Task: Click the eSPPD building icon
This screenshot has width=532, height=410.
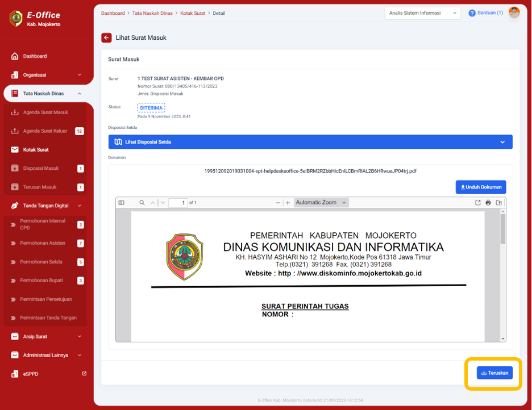Action: pyautogui.click(x=15, y=374)
